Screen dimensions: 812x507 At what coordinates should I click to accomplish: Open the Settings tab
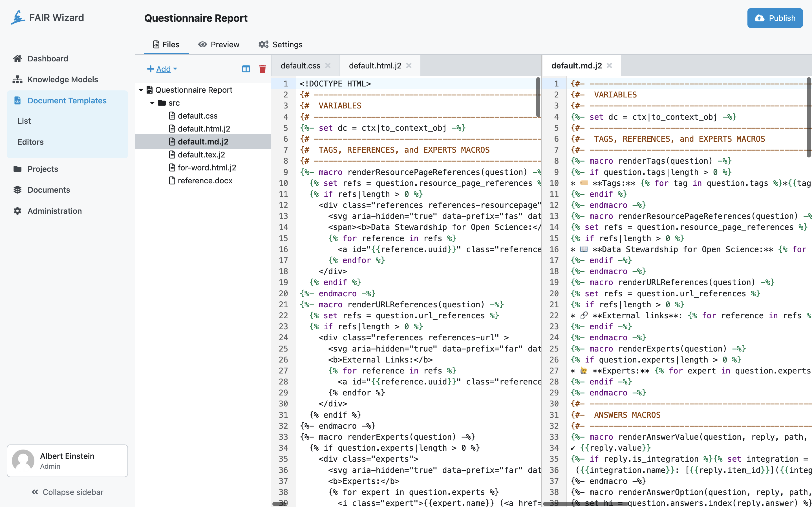tap(281, 45)
